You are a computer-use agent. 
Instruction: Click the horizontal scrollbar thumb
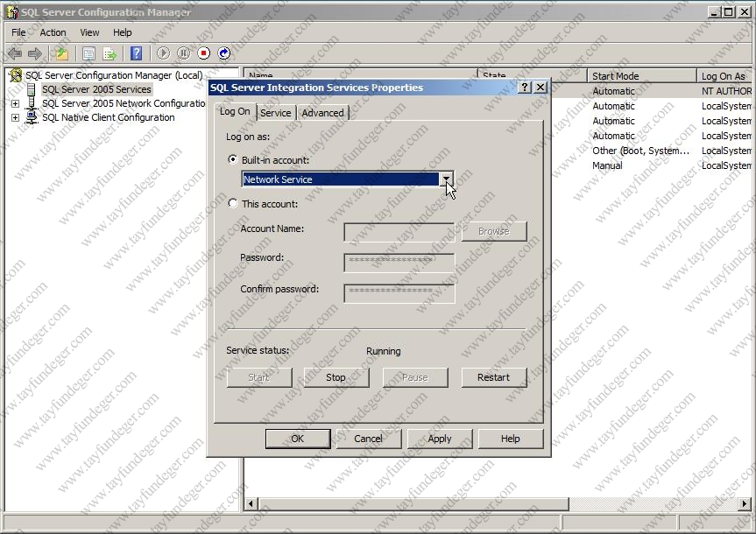(x=413, y=504)
